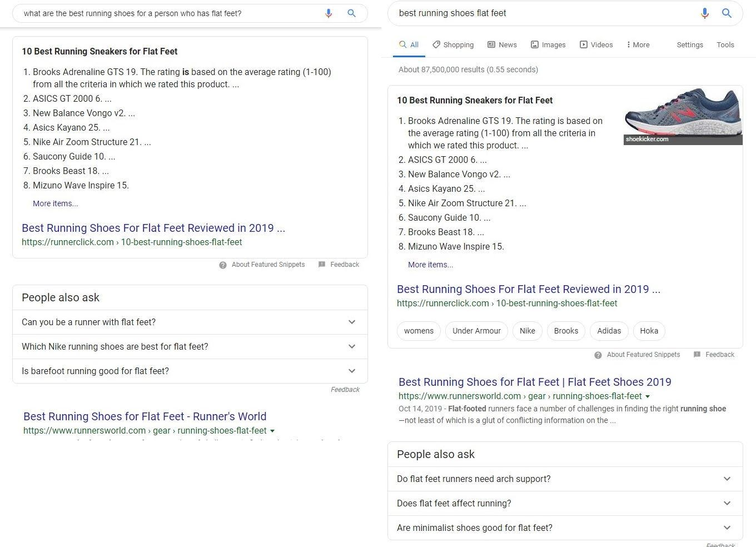Image resolution: width=756 pixels, height=547 pixels.
Task: Open 'Best Running Shoes for Flat Feet - Runner's World' link
Action: [145, 416]
